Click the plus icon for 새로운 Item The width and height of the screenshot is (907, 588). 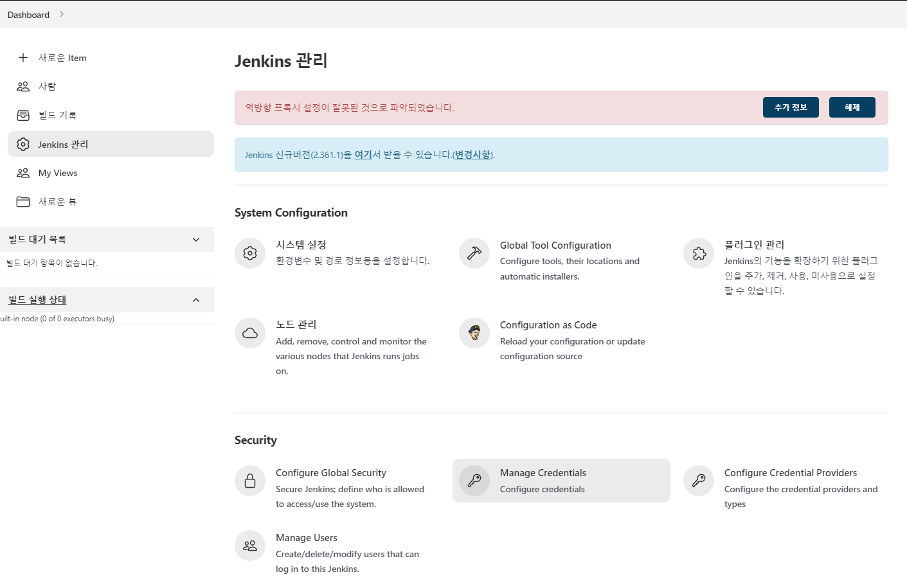[x=23, y=58]
